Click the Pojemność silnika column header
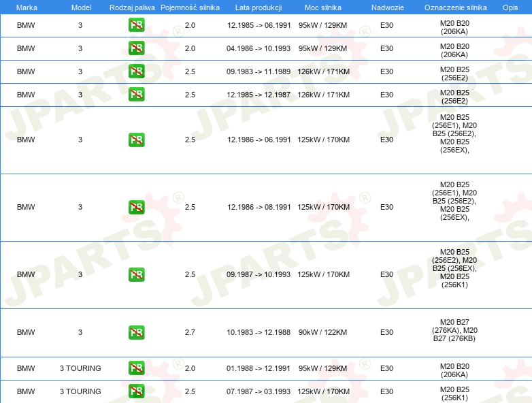Viewport: 532px width, 403px height. click(x=190, y=7)
